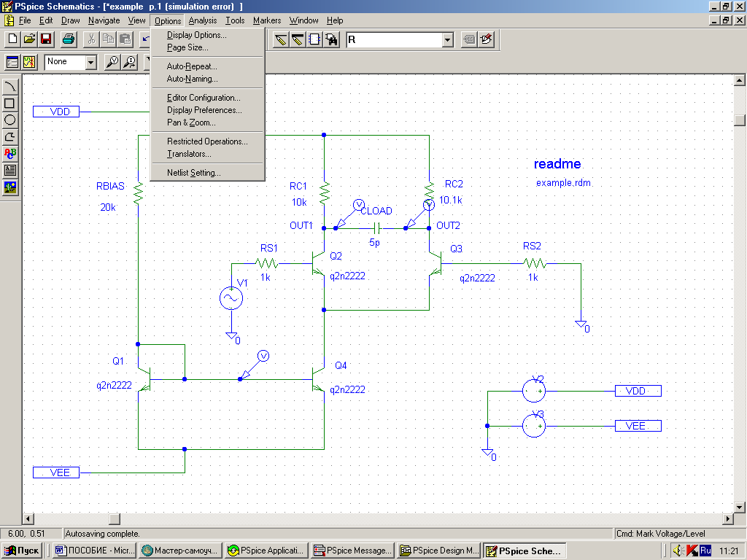
Task: Click the Ru language indicator in tray
Action: [x=705, y=551]
